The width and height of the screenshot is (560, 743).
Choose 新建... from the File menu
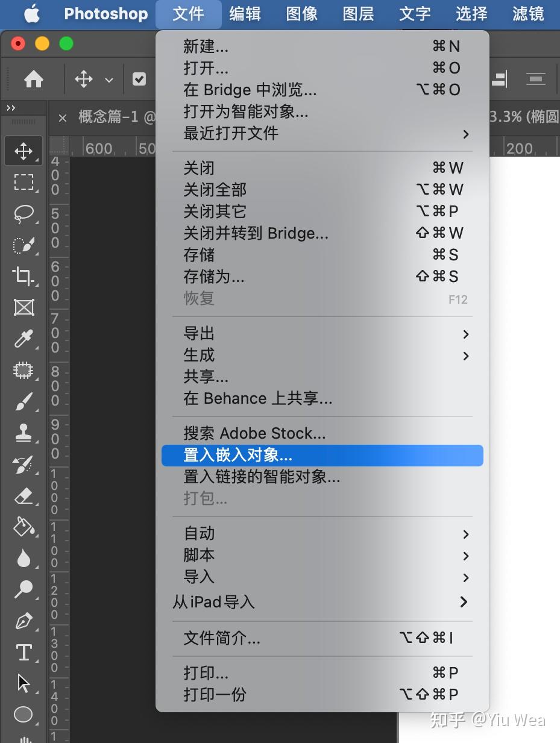[x=322, y=46]
